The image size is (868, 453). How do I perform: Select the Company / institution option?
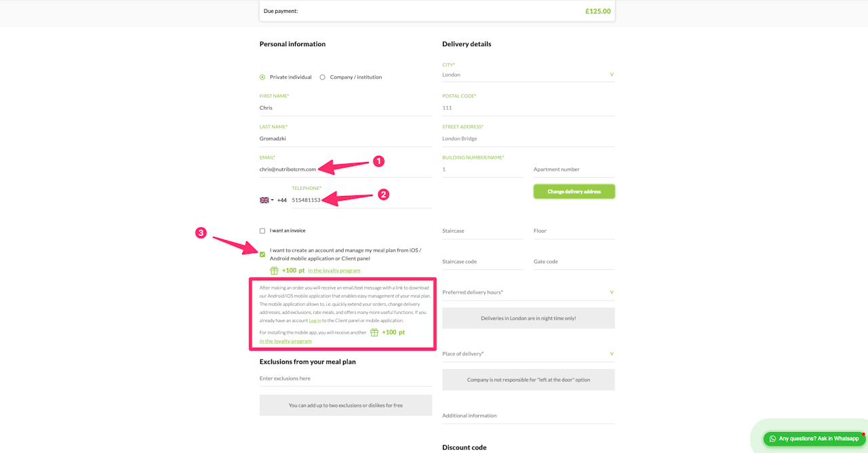click(323, 77)
